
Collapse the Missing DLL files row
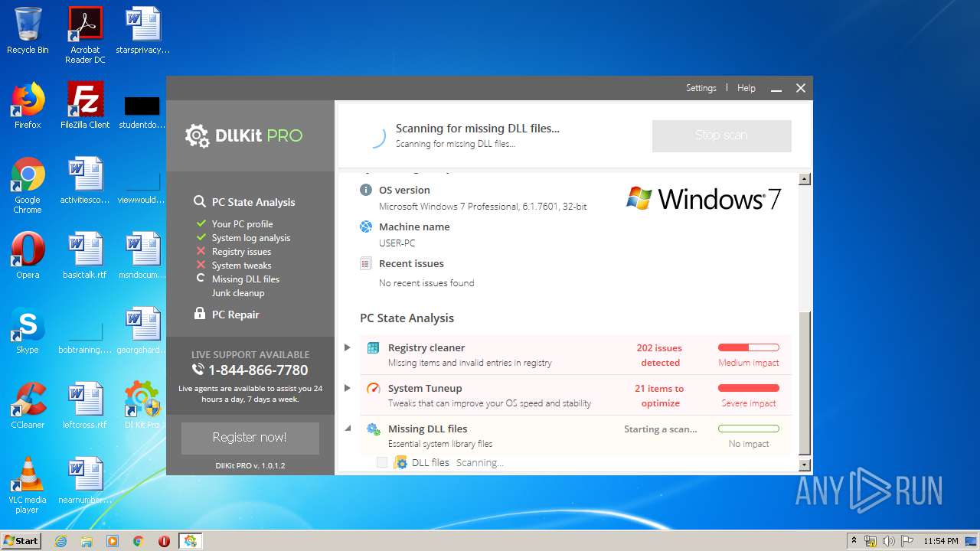pos(347,429)
